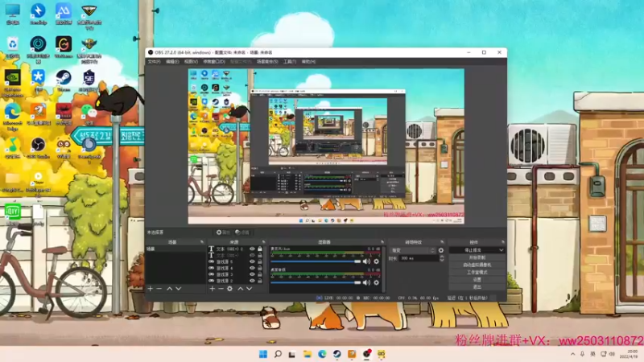Open the 文件(F) menu

(x=154, y=62)
